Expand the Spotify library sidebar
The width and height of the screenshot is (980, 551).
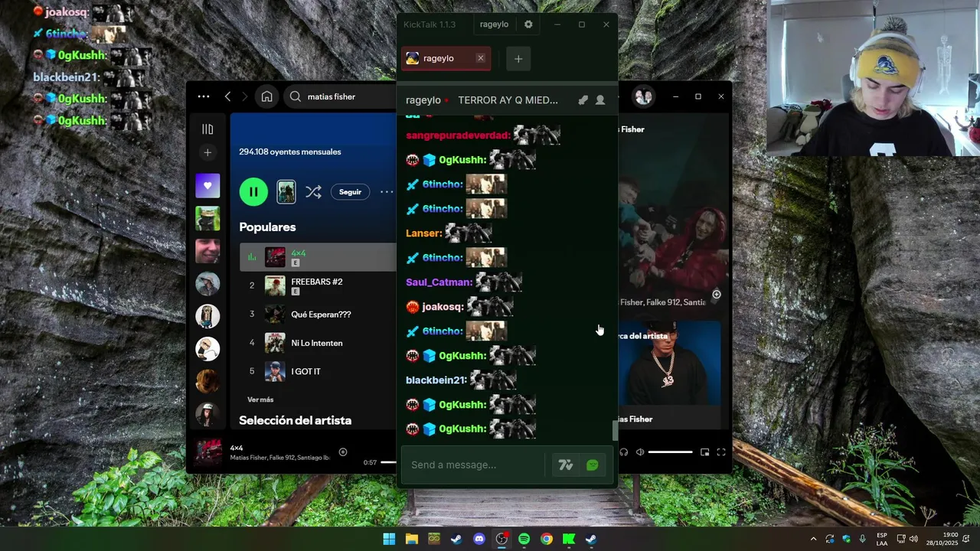click(x=207, y=129)
